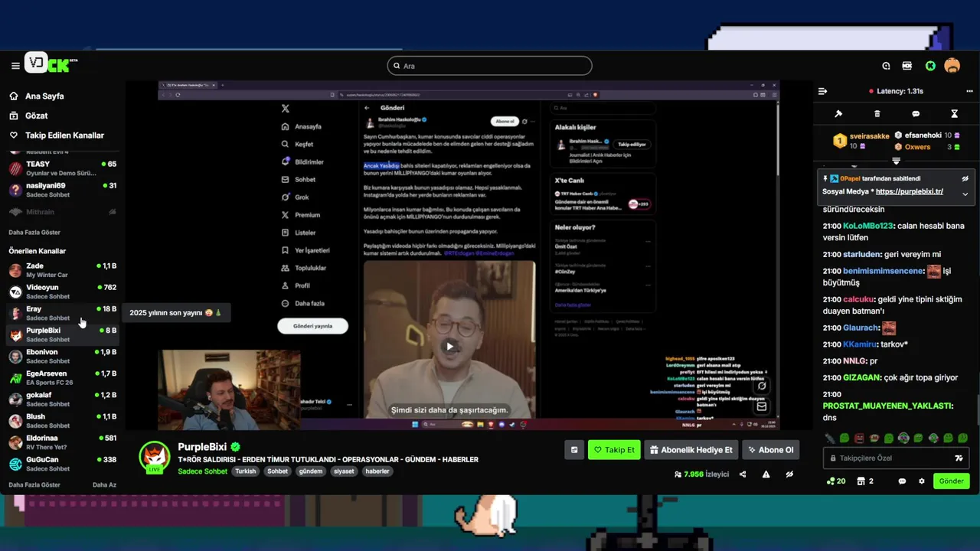Click the trash can icon in chat toolbar
Viewport: 980px width, 551px height.
tap(877, 114)
